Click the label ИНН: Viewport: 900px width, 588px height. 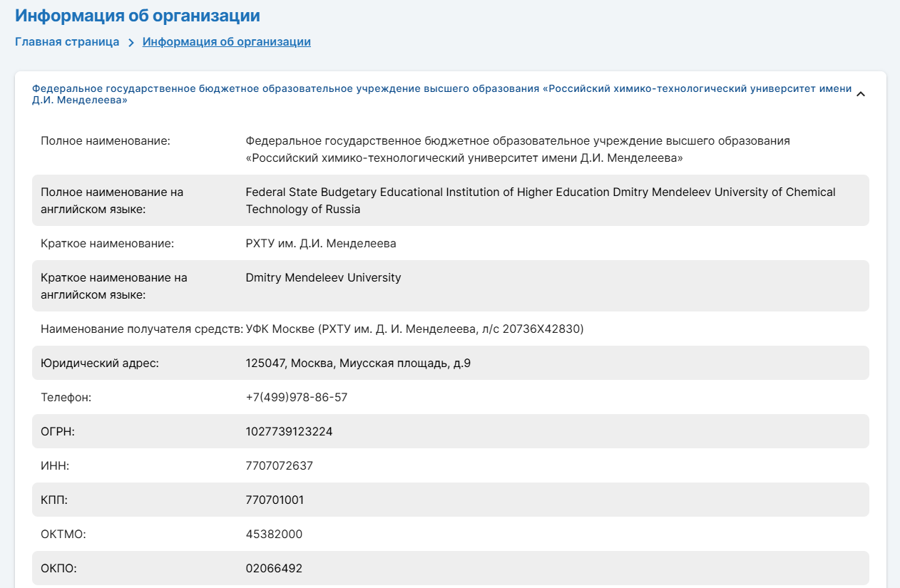(55, 466)
